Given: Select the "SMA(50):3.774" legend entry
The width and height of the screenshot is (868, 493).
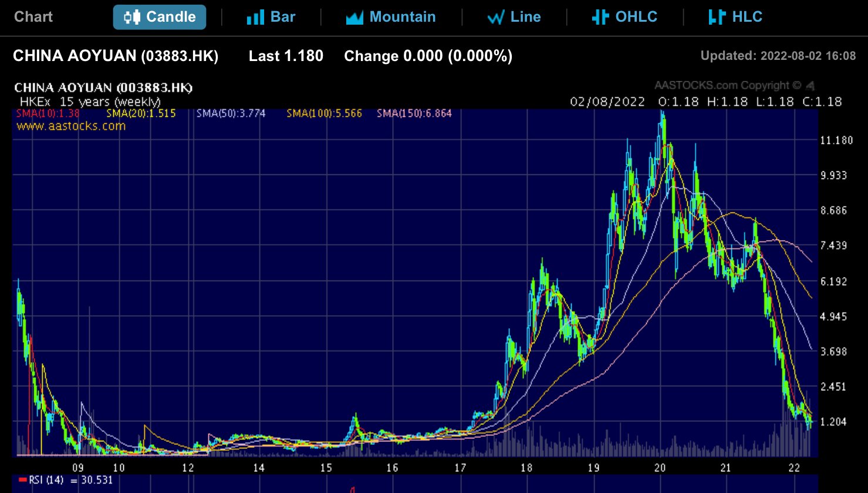Looking at the screenshot, I should 231,113.
